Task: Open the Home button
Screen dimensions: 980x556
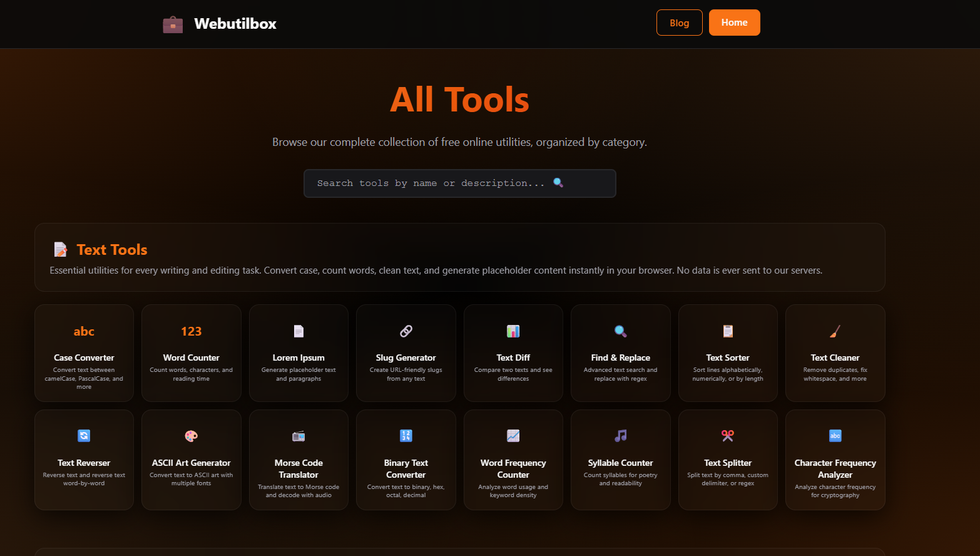Action: 734,23
